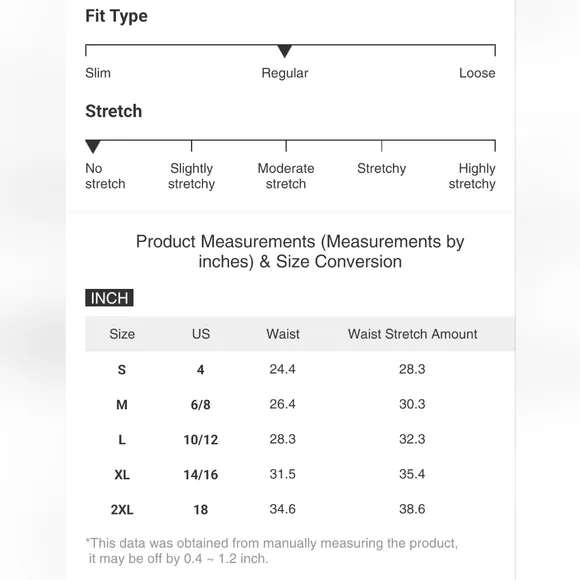Click the Waist column header
The height and width of the screenshot is (580, 580).
(x=283, y=334)
